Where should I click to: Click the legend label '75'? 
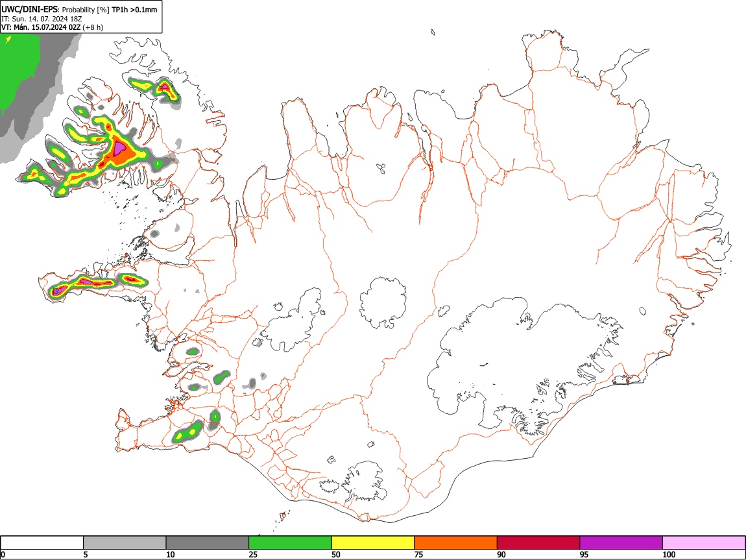(x=418, y=554)
